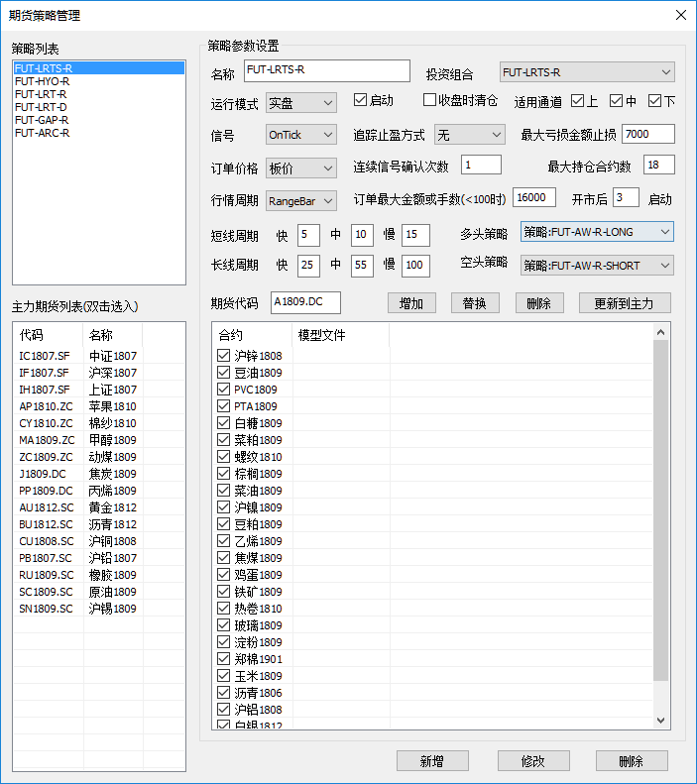Close the 期货策略管理 window
The image size is (697, 784).
click(680, 15)
